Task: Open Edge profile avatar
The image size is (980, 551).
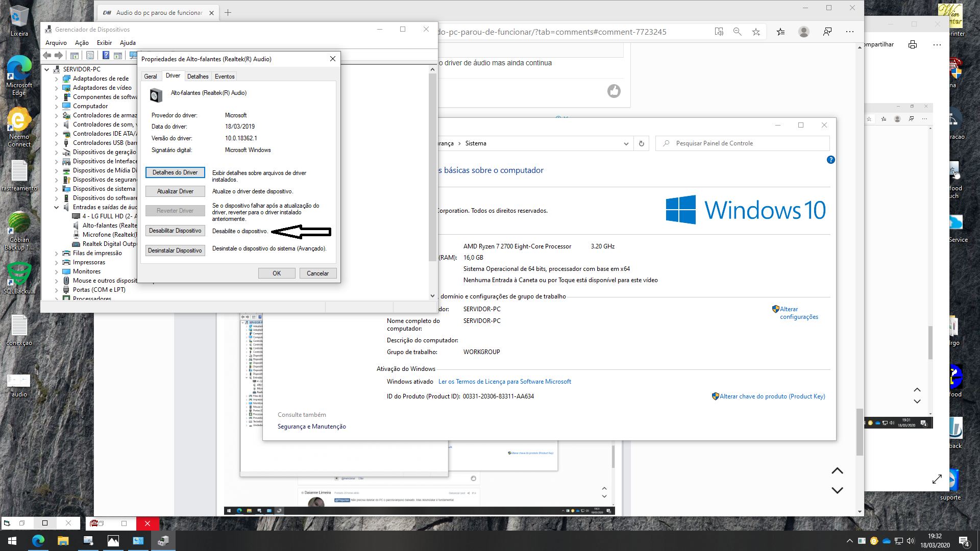Action: [804, 32]
